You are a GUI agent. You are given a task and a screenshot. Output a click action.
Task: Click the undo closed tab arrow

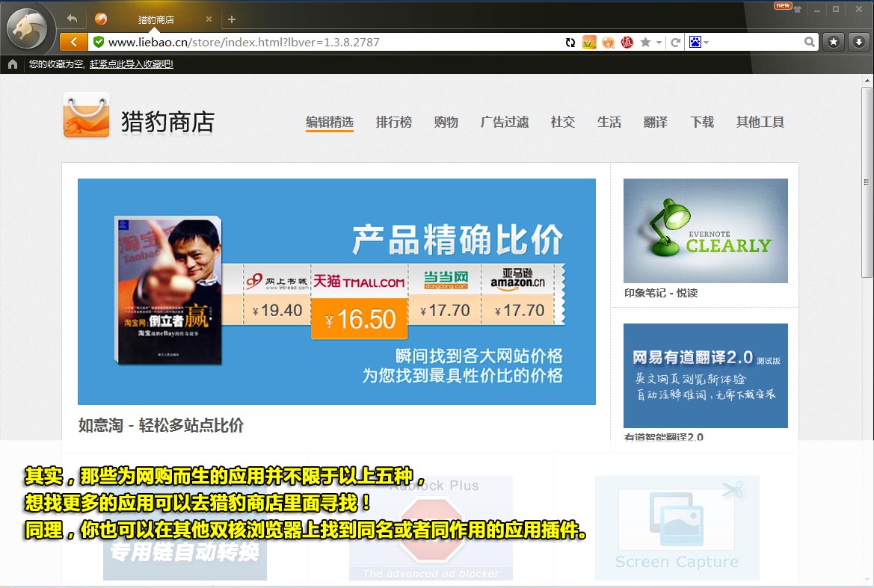72,19
